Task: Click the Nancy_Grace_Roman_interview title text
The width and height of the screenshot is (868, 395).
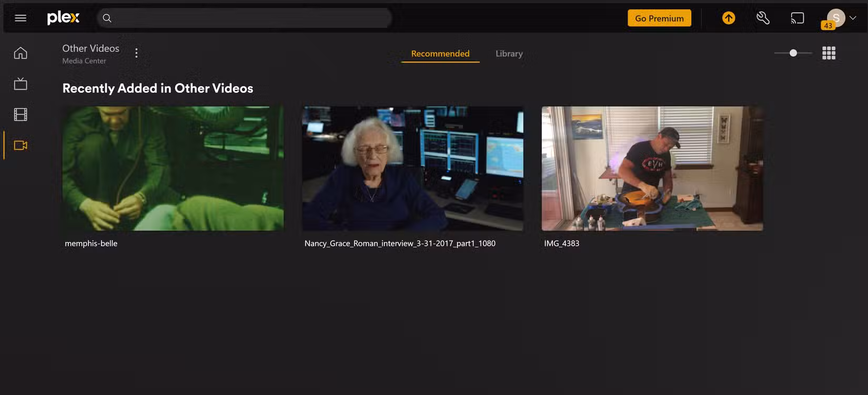Action: click(400, 243)
